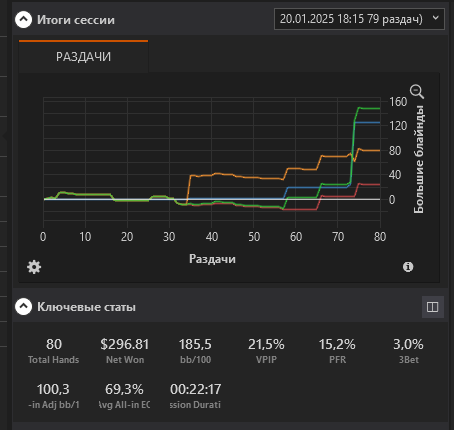This screenshot has width=454, height=430.
Task: Click the zoom-out magnifier on the graph
Action: click(417, 91)
